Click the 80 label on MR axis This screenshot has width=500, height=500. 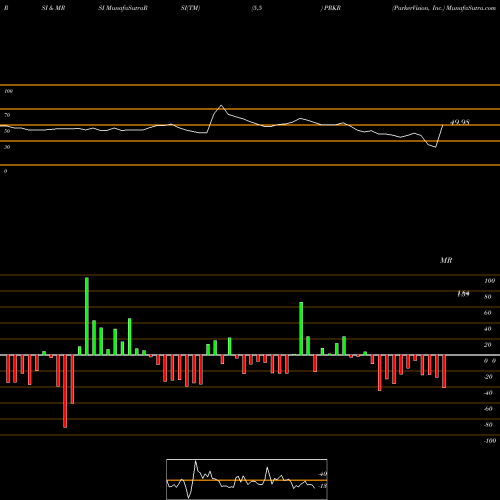(488, 297)
